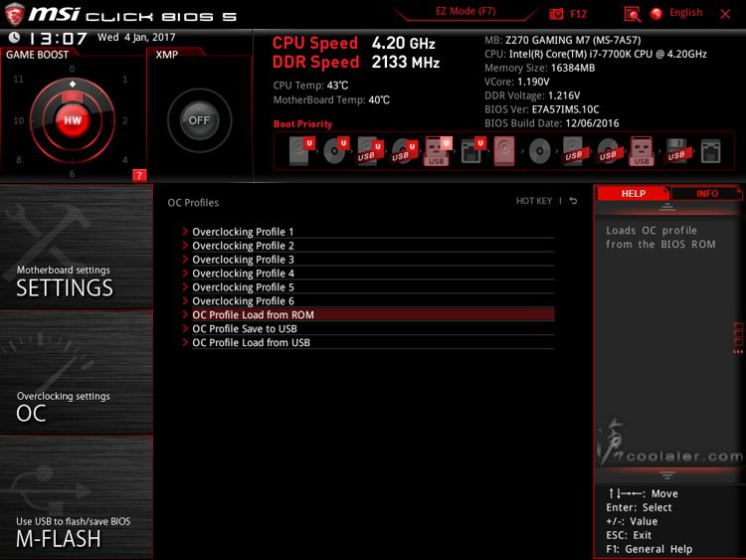Select the legacy CD/DVD boot icon without badge
Image resolution: width=746 pixels, height=560 pixels.
pos(539,151)
